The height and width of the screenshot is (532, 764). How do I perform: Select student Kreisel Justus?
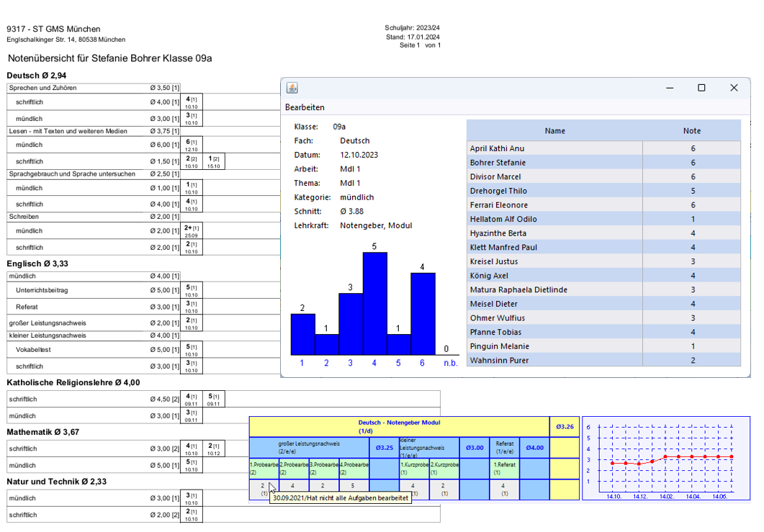pyautogui.click(x=603, y=261)
